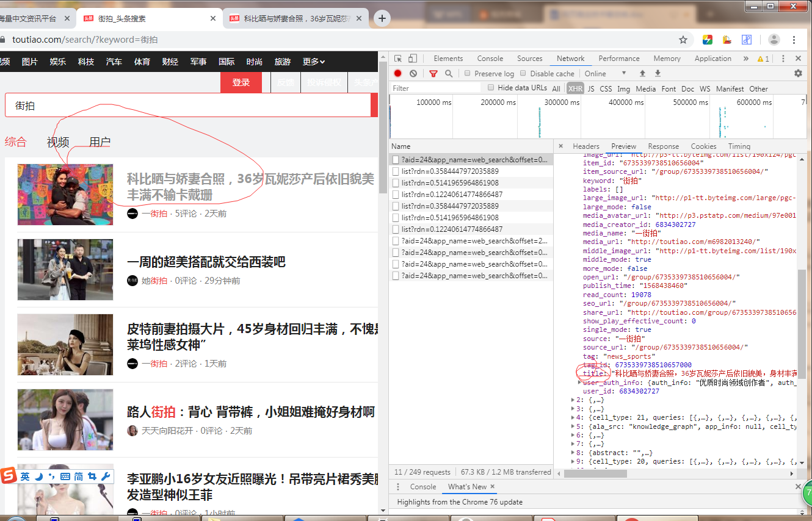The height and width of the screenshot is (521, 812).
Task: Enable the Preserve log checkbox
Action: [x=467, y=73]
